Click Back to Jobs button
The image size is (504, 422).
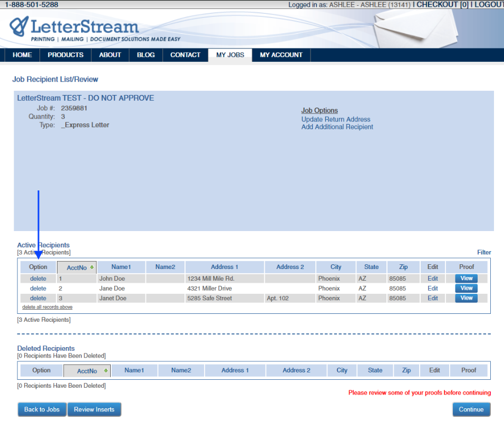coord(42,409)
